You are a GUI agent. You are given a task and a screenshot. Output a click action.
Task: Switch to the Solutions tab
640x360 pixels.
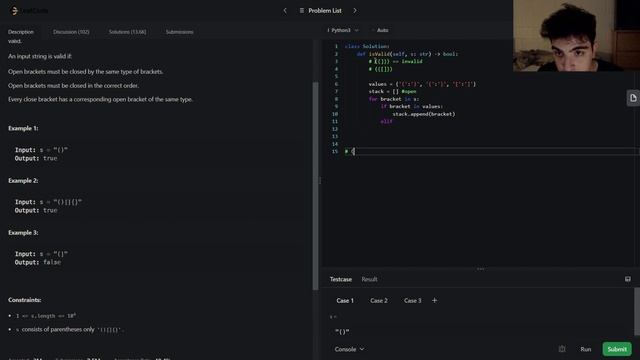pyautogui.click(x=127, y=32)
